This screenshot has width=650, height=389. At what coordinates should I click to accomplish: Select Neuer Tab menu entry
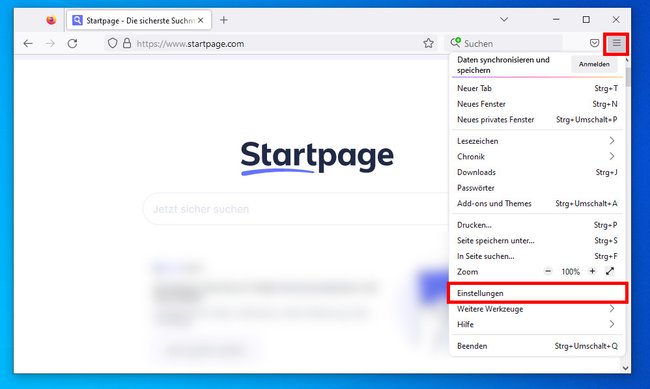pos(537,88)
